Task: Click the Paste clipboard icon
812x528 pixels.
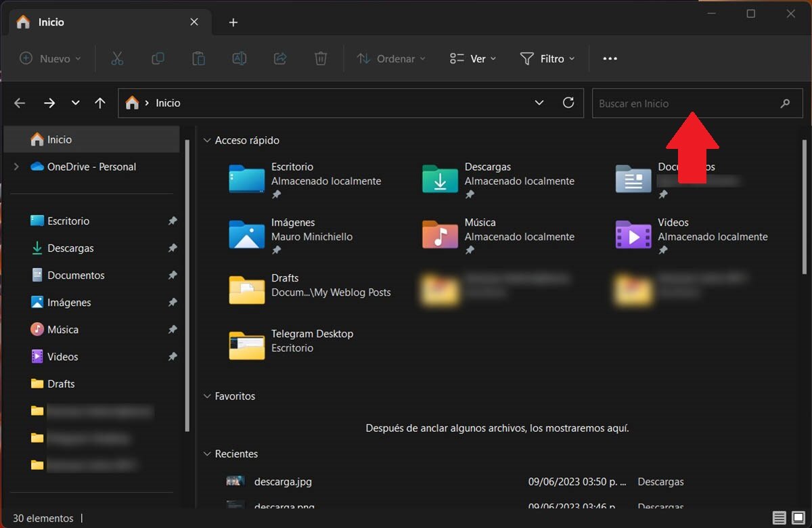Action: tap(198, 59)
